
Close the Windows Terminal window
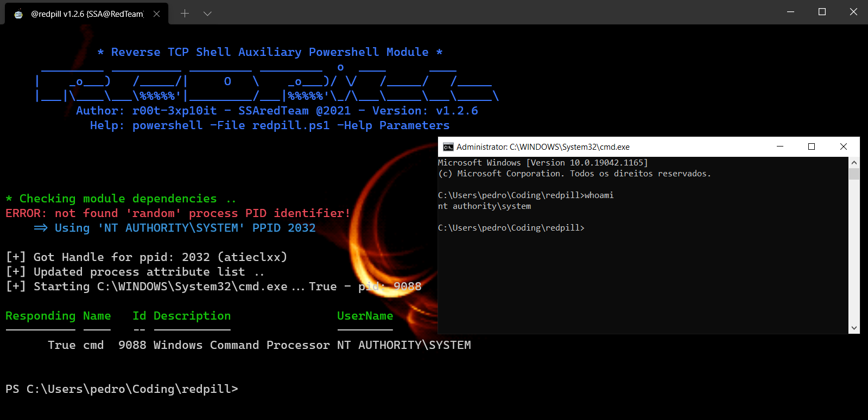853,12
